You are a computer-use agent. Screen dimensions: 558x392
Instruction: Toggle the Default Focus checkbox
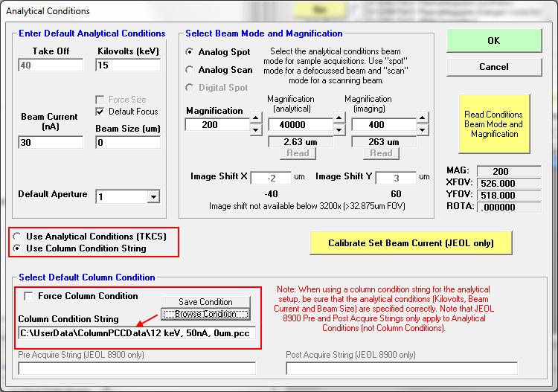100,112
